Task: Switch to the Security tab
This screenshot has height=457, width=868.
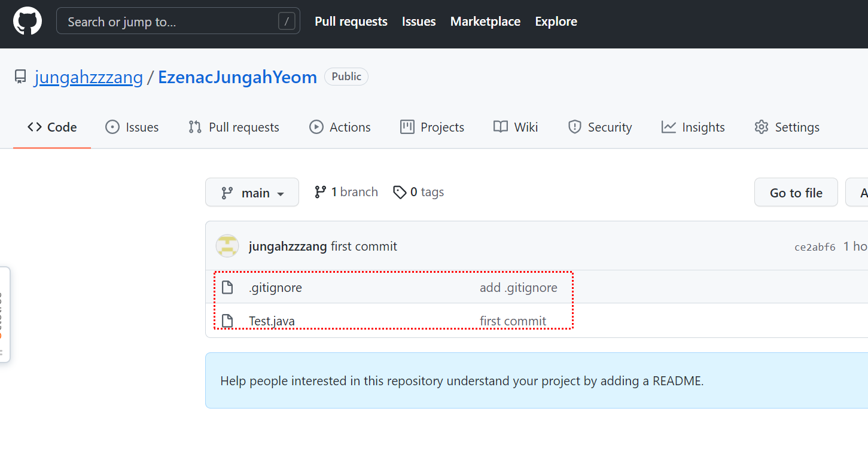Action: point(599,127)
